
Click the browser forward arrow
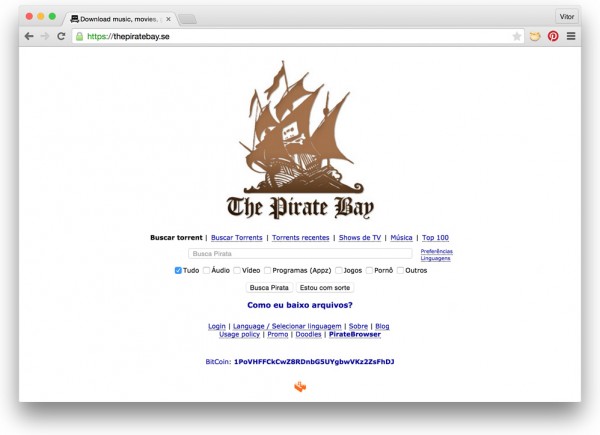pos(45,36)
